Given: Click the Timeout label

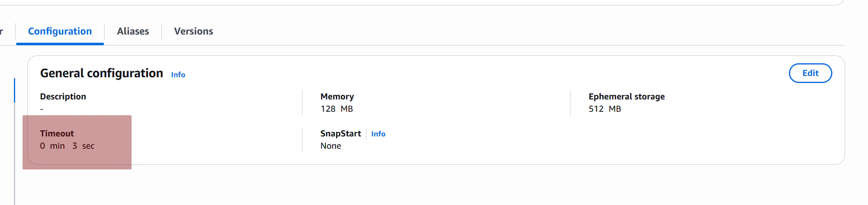Looking at the screenshot, I should click(57, 134).
